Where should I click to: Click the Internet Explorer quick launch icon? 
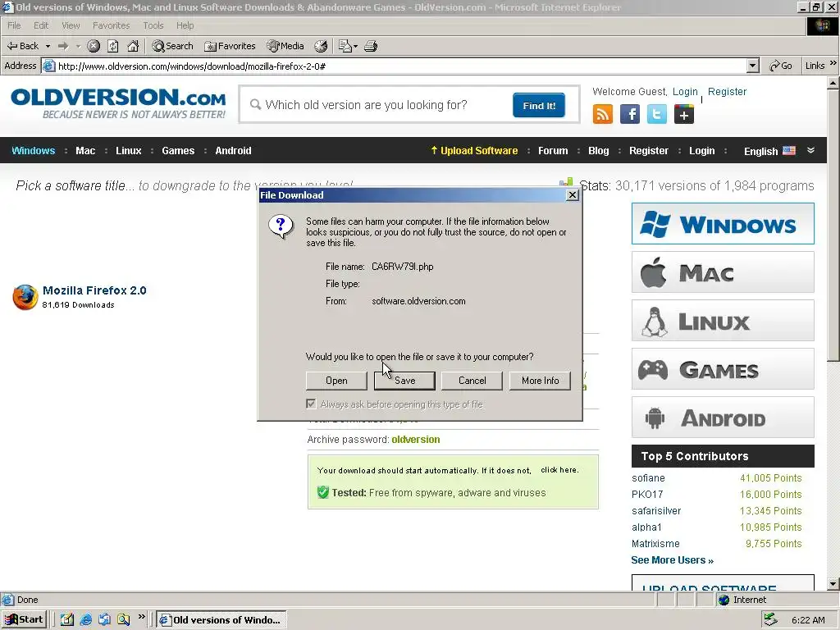(85, 619)
